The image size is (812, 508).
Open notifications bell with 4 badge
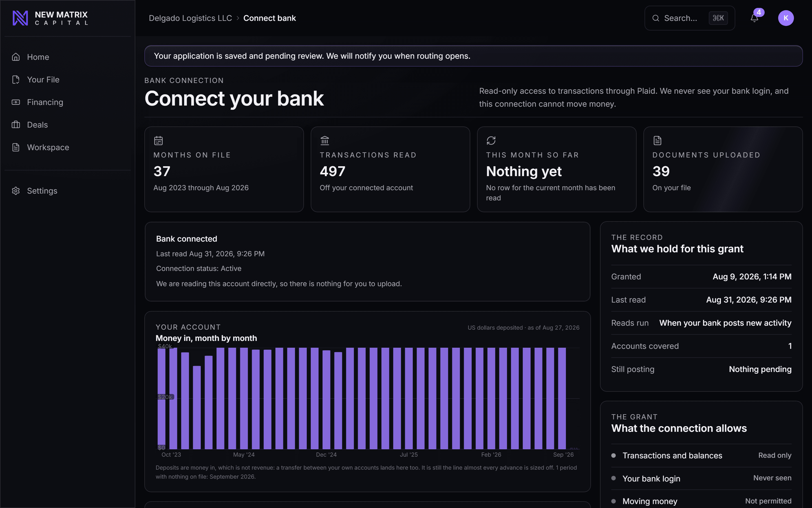coord(754,18)
